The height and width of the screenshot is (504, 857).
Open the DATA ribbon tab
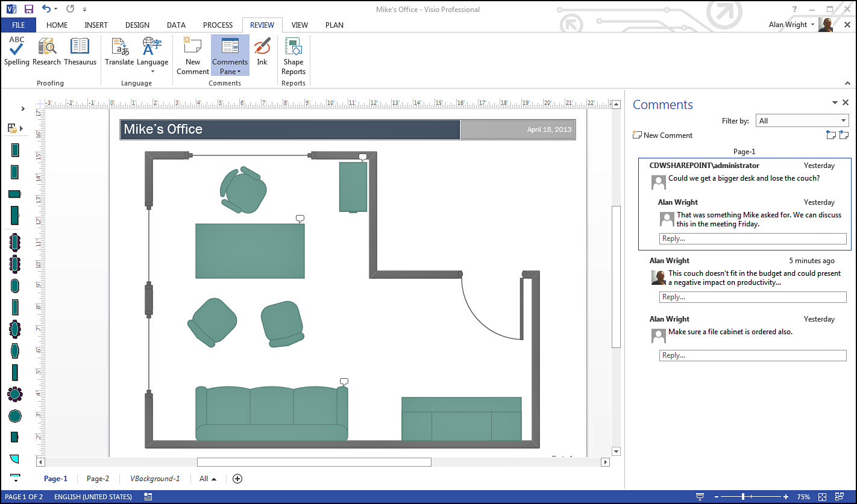coord(177,25)
